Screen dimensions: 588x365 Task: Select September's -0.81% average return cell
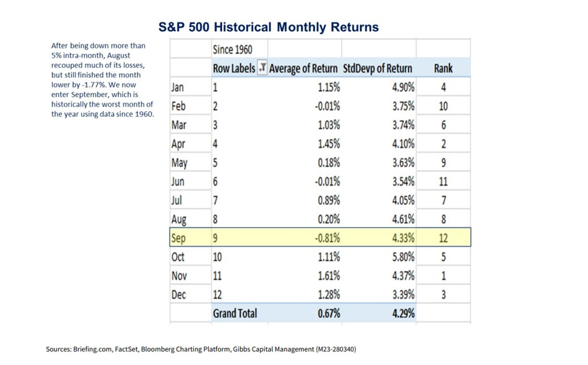[327, 238]
